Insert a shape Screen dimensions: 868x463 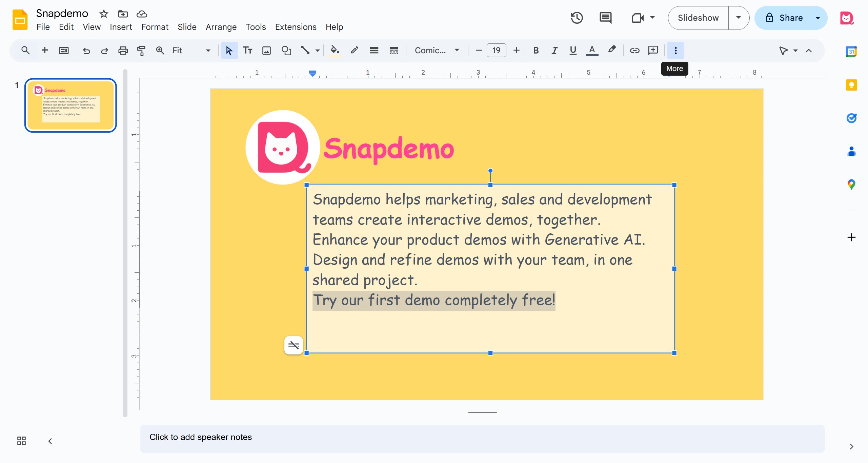[x=286, y=51]
